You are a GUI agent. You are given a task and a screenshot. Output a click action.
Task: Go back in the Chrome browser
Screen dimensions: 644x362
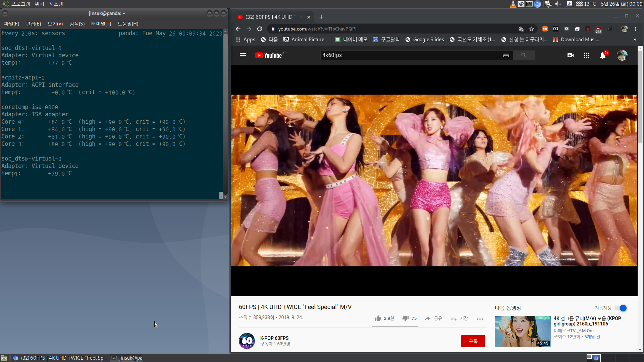point(238,29)
